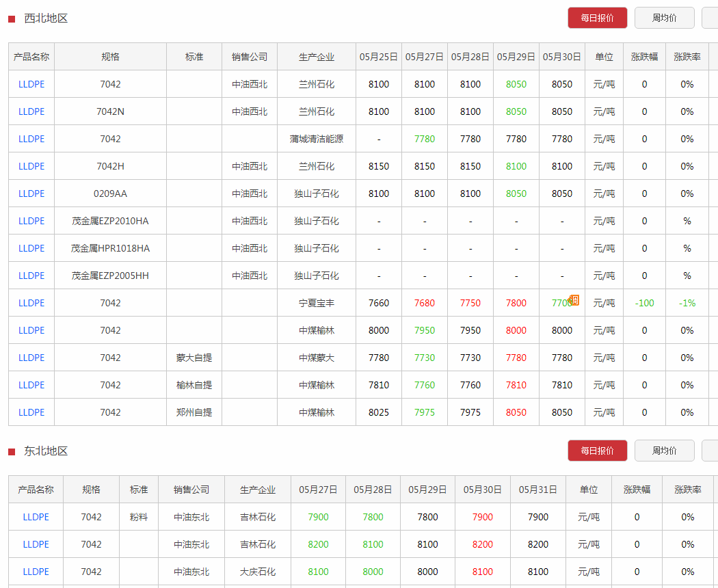
Task: Click spec cell 茂金属HPR1018HA
Action: [x=110, y=248]
